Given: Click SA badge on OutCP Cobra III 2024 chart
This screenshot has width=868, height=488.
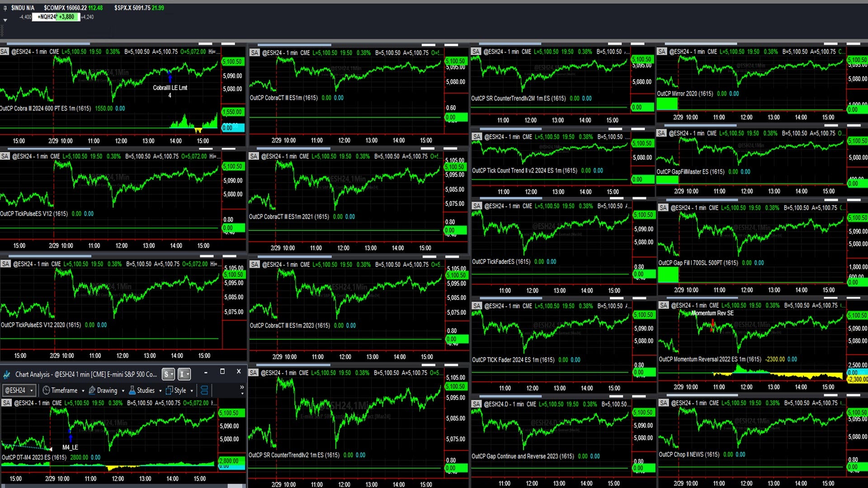Looking at the screenshot, I should [x=5, y=52].
